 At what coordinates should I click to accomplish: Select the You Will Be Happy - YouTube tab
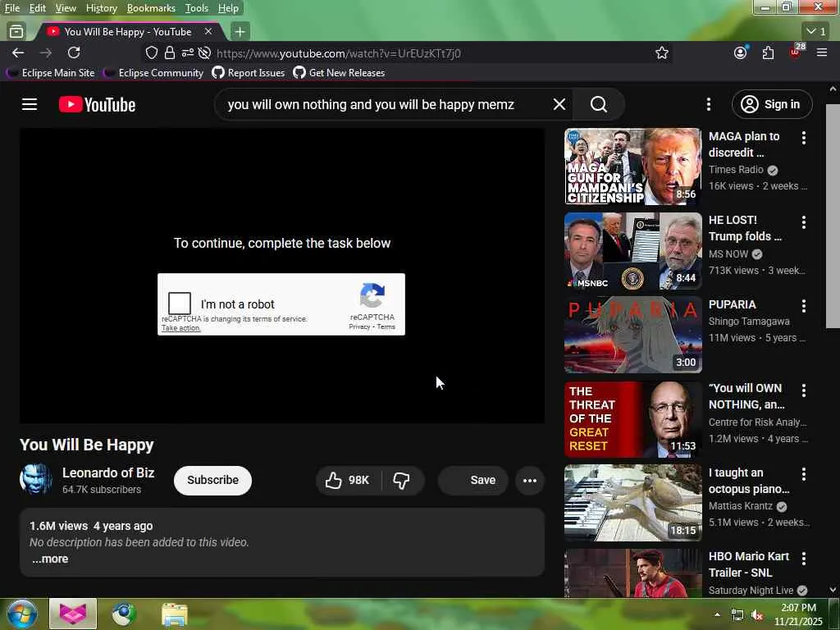pyautogui.click(x=127, y=32)
